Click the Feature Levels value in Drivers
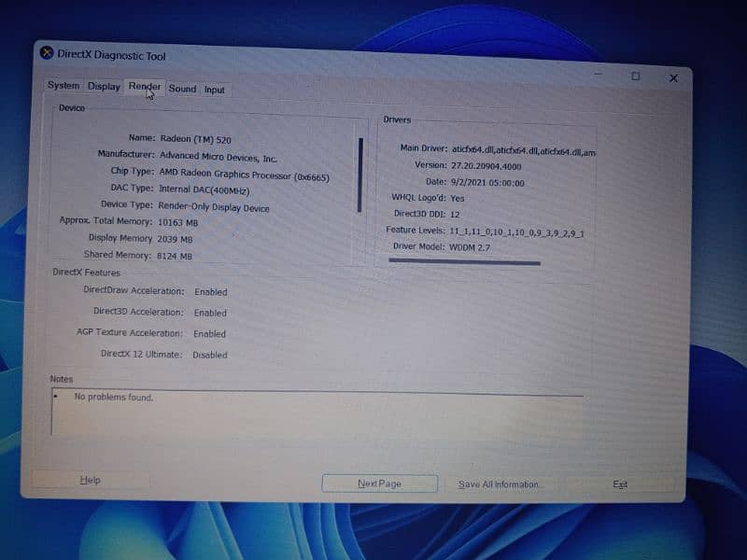This screenshot has height=560, width=747. tap(516, 231)
